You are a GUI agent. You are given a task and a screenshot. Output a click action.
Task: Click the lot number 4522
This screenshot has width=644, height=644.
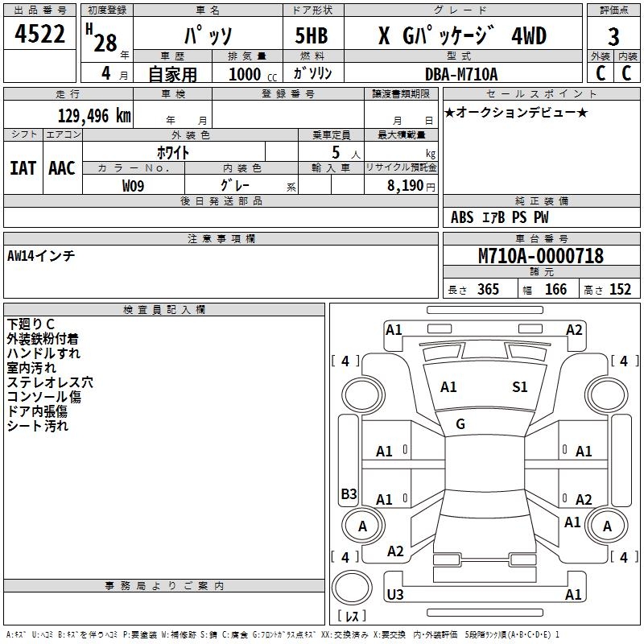click(39, 34)
